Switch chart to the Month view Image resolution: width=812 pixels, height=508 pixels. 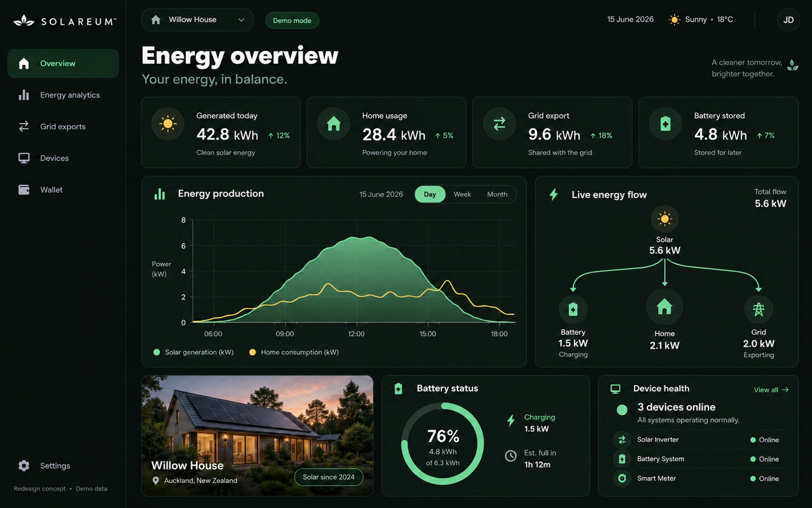pyautogui.click(x=497, y=194)
